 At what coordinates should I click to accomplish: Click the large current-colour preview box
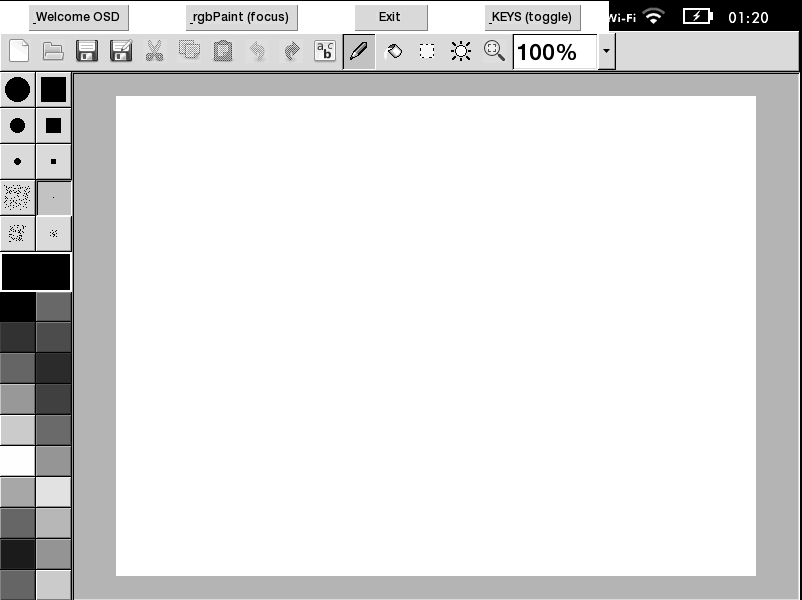click(36, 272)
